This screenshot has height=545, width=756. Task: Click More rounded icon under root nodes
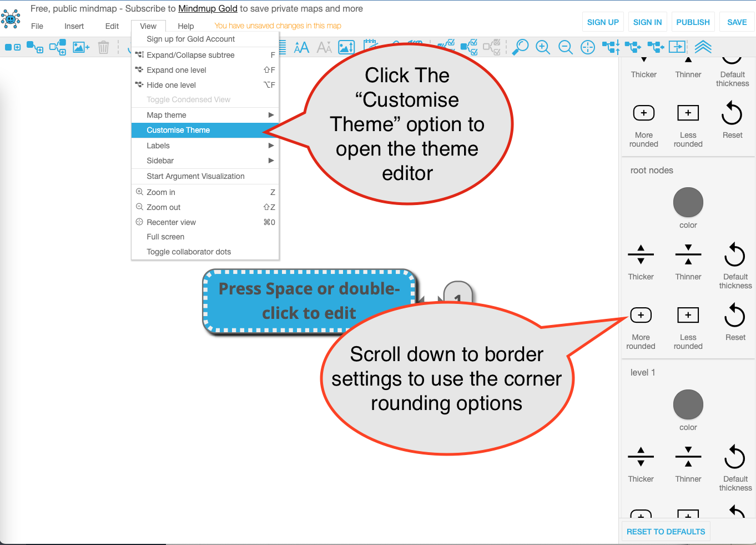pyautogui.click(x=641, y=315)
